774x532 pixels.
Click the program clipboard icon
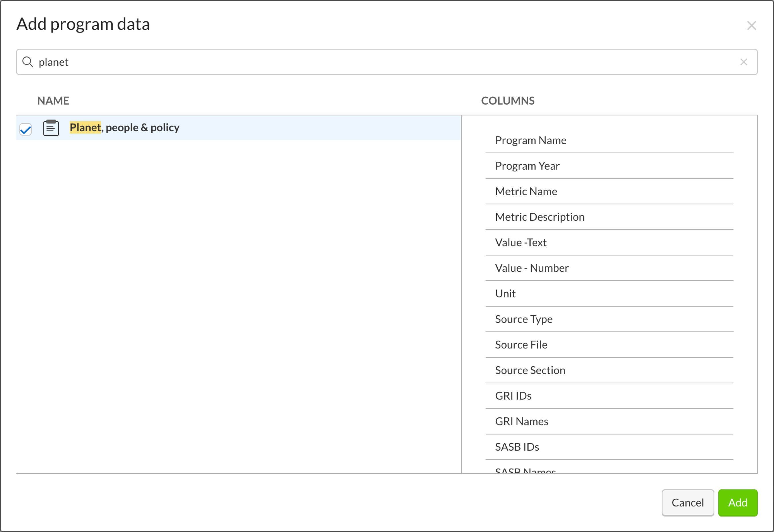(x=51, y=128)
